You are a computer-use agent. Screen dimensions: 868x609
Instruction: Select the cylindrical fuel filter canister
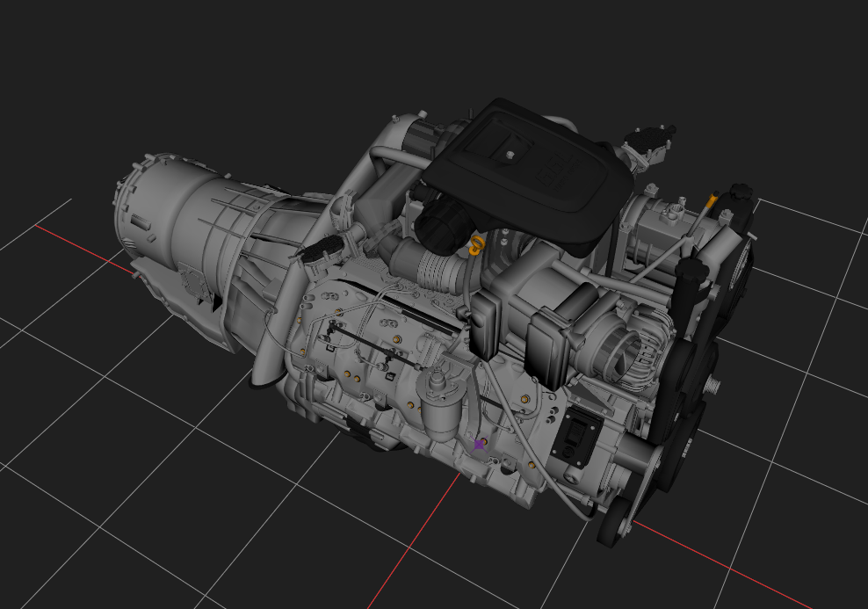click(440, 403)
